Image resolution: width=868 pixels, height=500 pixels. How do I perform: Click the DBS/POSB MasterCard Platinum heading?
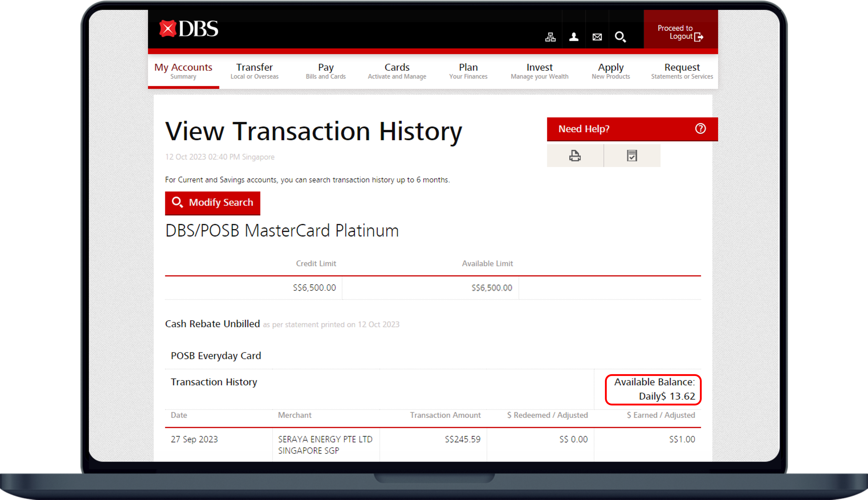282,231
